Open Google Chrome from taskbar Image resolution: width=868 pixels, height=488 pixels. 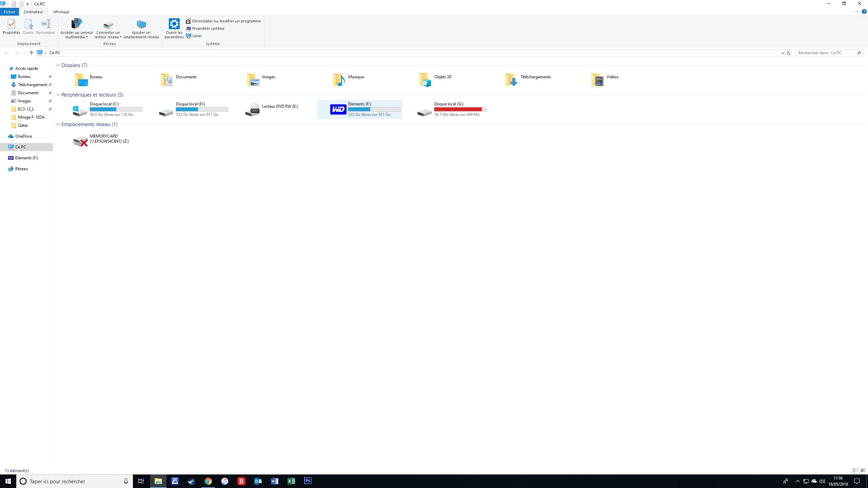pos(208,481)
